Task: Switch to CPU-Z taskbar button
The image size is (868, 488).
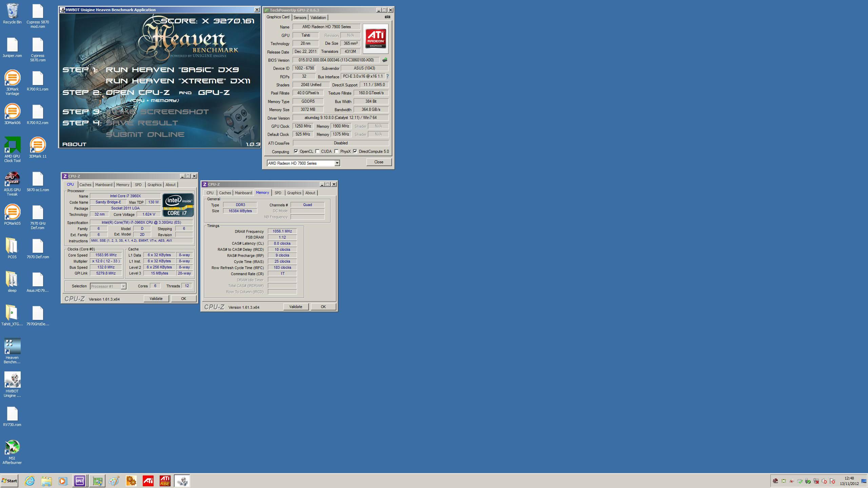Action: tap(80, 481)
